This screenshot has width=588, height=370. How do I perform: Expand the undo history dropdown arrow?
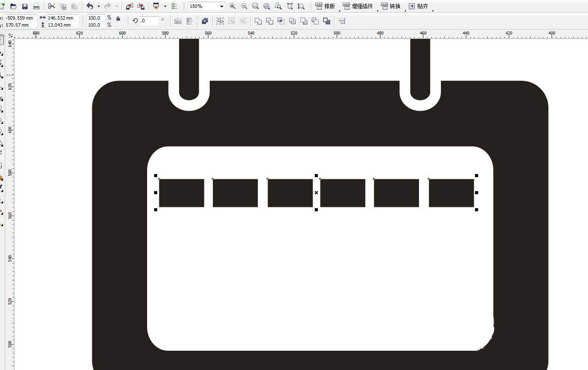tap(99, 6)
